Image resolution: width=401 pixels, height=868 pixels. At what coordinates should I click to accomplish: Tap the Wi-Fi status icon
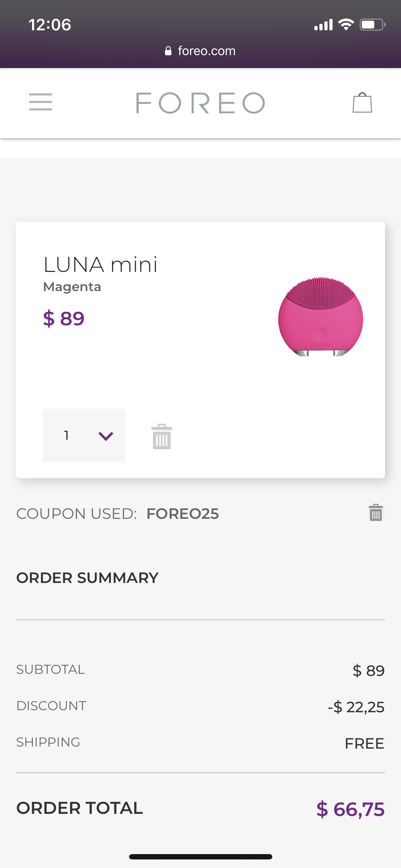pyautogui.click(x=346, y=25)
